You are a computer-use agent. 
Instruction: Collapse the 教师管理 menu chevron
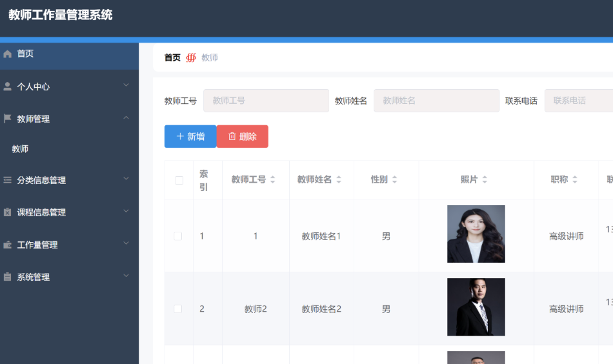pos(126,117)
